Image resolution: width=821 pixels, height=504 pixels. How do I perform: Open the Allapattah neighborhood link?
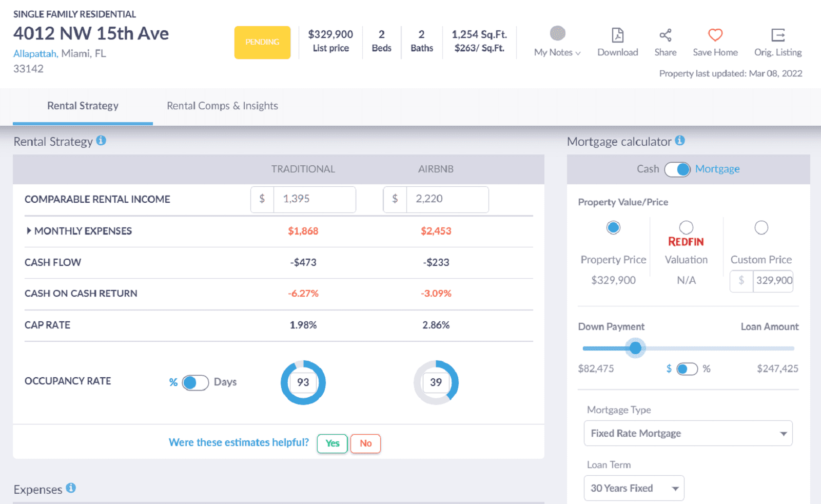[x=34, y=53]
